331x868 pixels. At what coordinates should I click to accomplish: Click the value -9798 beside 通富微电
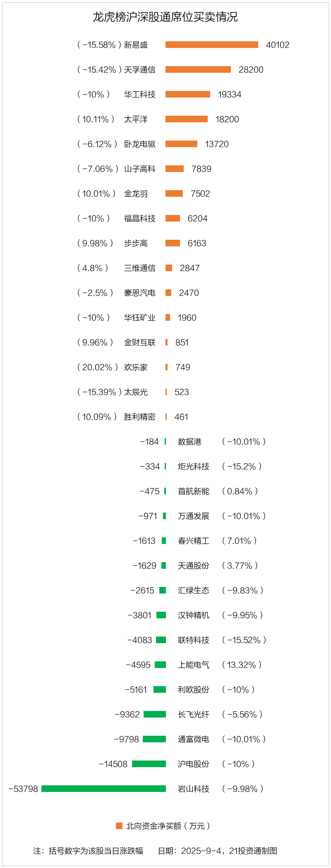(127, 739)
